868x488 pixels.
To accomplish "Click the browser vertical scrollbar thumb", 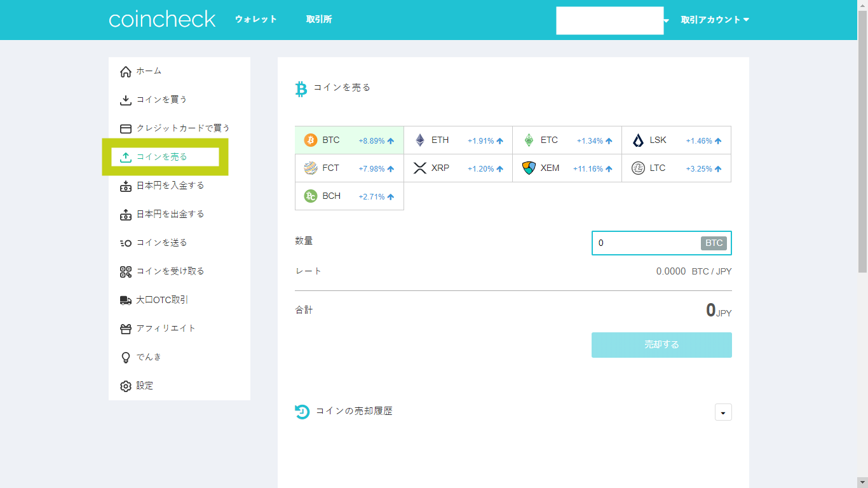I will tap(862, 141).
